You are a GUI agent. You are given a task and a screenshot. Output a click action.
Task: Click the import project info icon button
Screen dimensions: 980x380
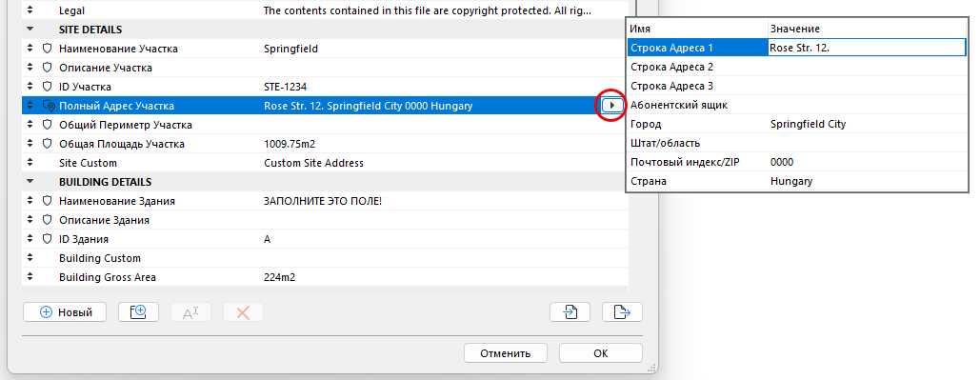click(570, 311)
